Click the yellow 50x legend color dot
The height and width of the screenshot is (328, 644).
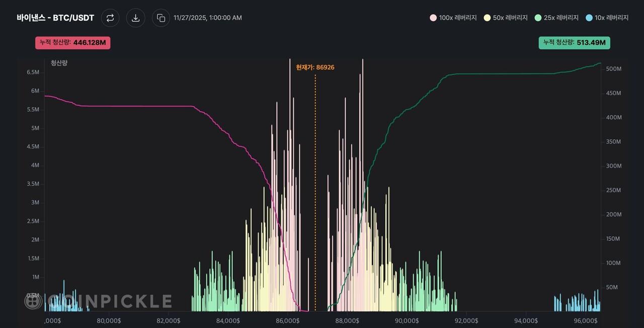487,18
